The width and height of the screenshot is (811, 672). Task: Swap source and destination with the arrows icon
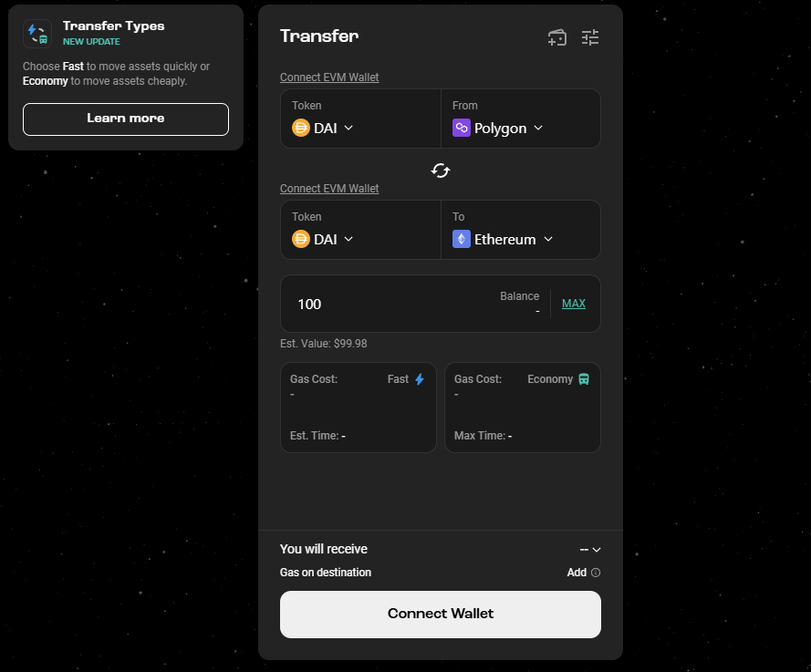click(441, 171)
